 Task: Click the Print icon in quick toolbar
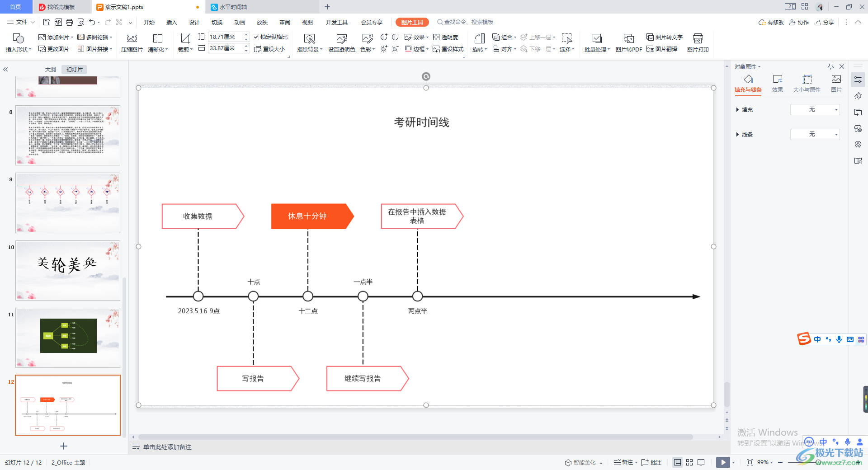tap(69, 22)
